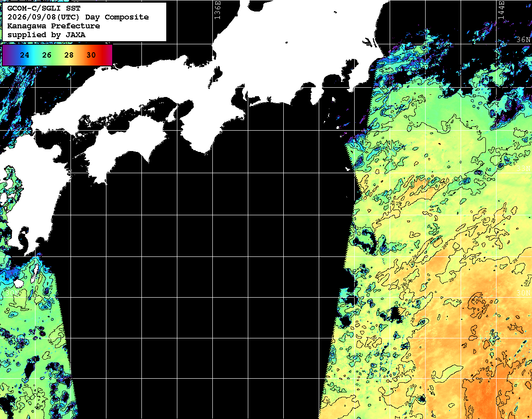
Task: Click the 2026/09/08(UTC) Day Composite date line
Action: pyautogui.click(x=78, y=17)
